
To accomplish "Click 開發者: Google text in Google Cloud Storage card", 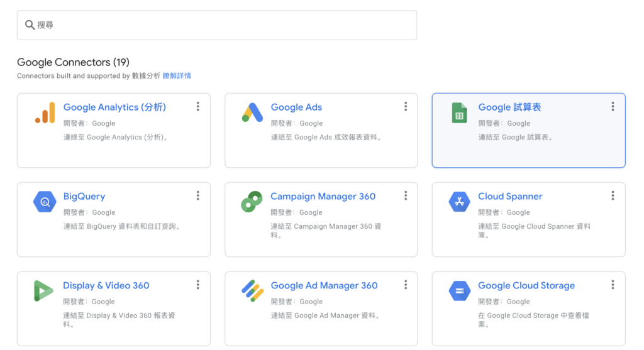I will (x=504, y=302).
